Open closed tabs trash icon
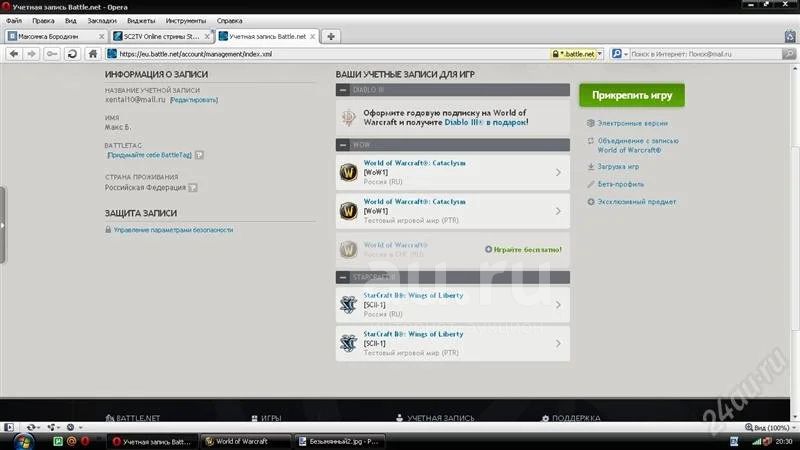This screenshot has height=450, width=800. (790, 36)
